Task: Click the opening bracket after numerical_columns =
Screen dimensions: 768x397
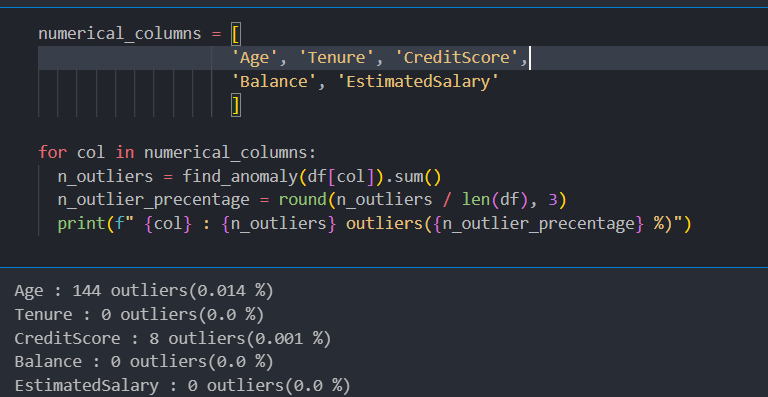Action: pyautogui.click(x=236, y=34)
